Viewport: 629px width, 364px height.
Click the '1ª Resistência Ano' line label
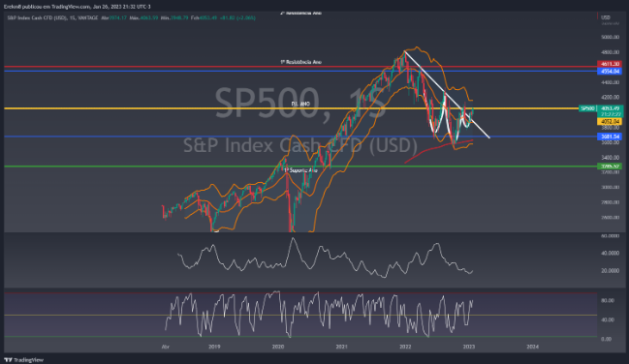coord(300,62)
